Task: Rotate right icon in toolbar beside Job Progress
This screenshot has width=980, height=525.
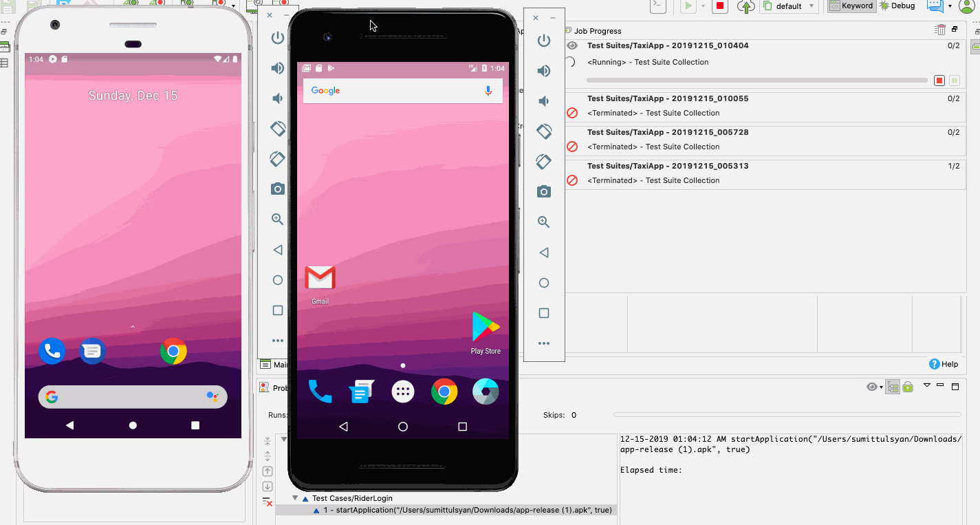Action: [544, 162]
